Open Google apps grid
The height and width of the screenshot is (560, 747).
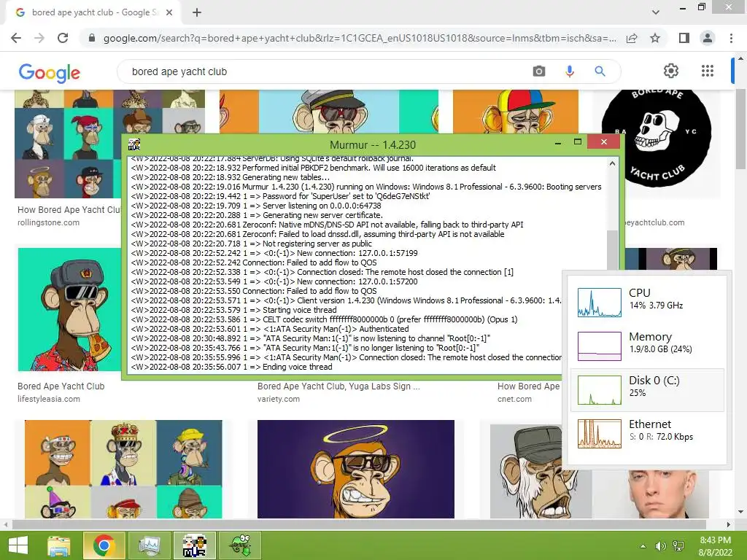pos(708,71)
